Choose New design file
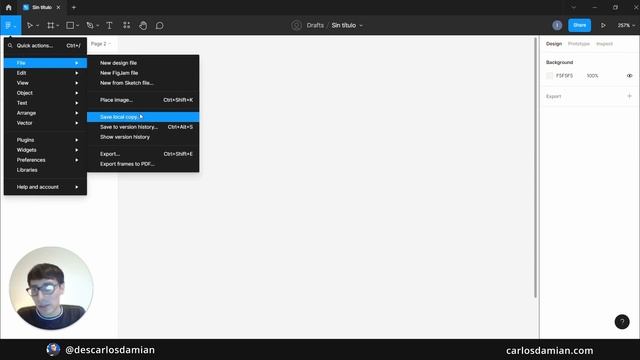The width and height of the screenshot is (640, 360). click(143, 63)
